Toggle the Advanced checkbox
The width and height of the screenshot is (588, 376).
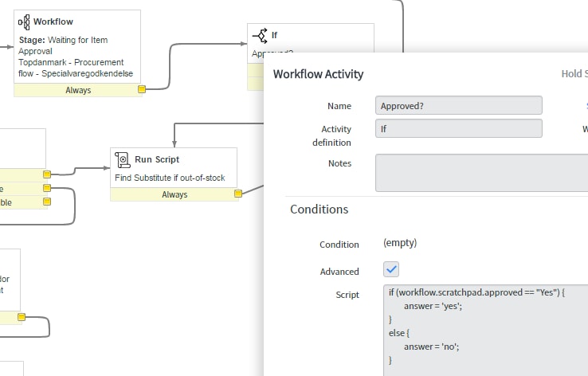pyautogui.click(x=390, y=269)
